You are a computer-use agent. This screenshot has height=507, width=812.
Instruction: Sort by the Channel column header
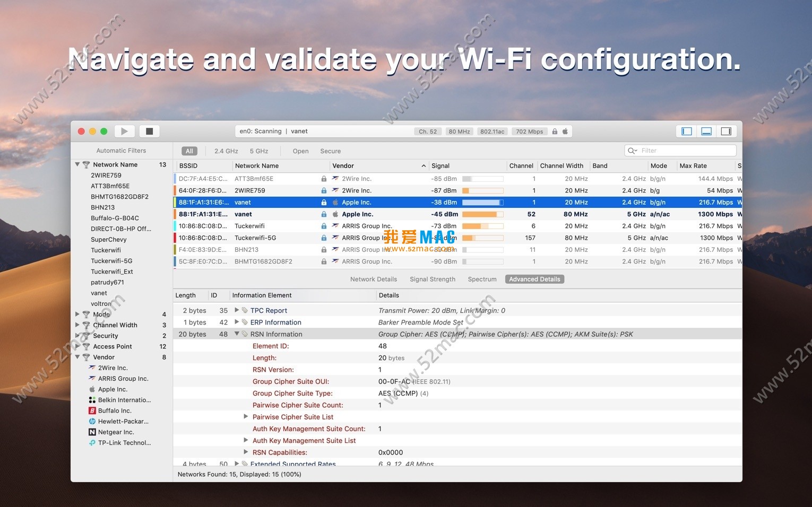[x=521, y=166]
